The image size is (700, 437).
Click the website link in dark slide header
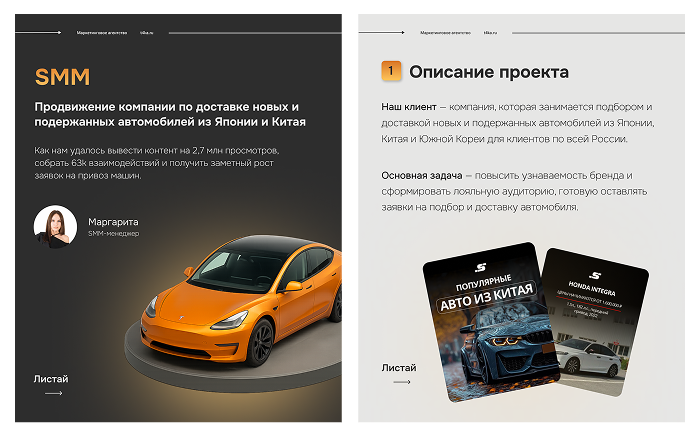point(146,33)
